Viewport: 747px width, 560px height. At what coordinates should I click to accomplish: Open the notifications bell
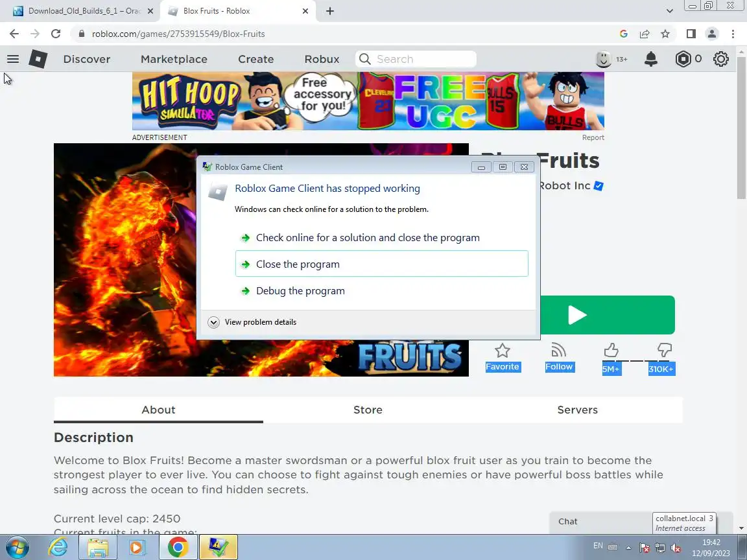pos(651,59)
